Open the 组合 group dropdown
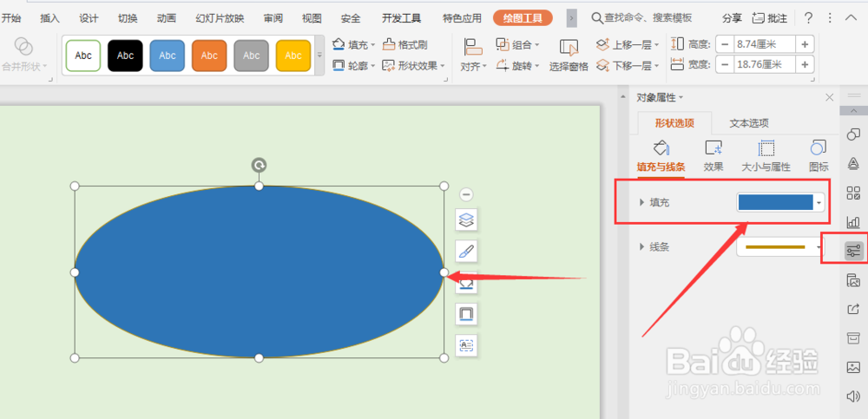The width and height of the screenshot is (868, 419). pyautogui.click(x=517, y=44)
